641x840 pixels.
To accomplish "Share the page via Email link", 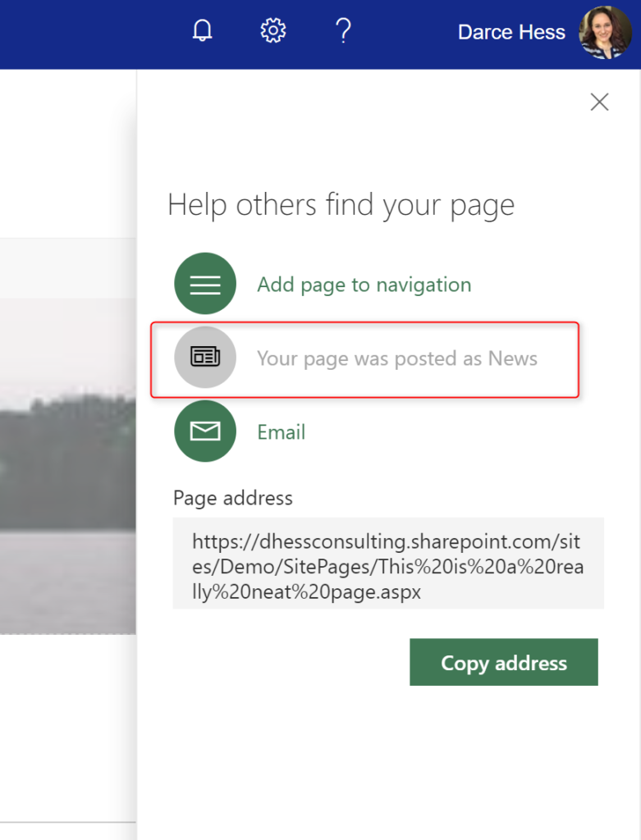I will pyautogui.click(x=282, y=432).
